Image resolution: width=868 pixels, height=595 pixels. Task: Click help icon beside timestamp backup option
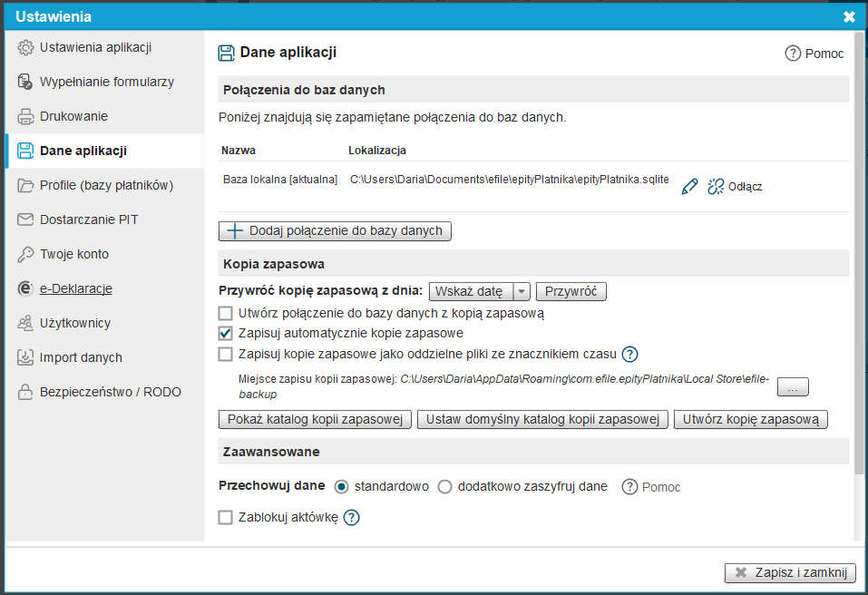[630, 354]
